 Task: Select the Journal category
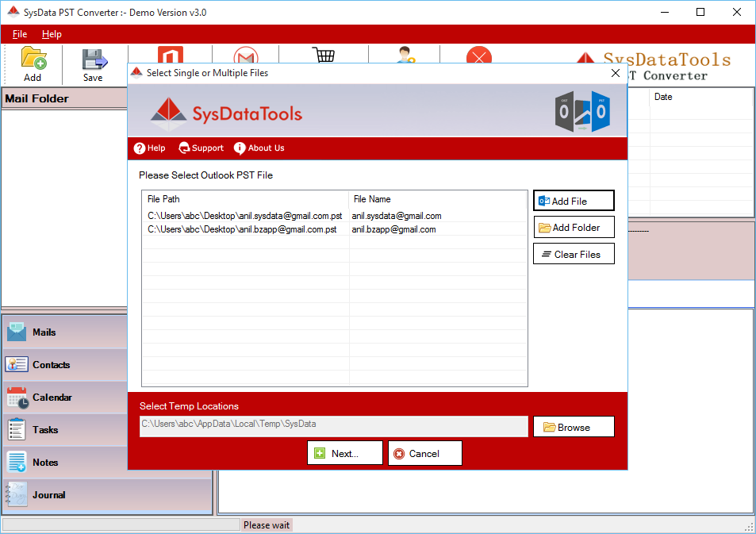(x=108, y=495)
